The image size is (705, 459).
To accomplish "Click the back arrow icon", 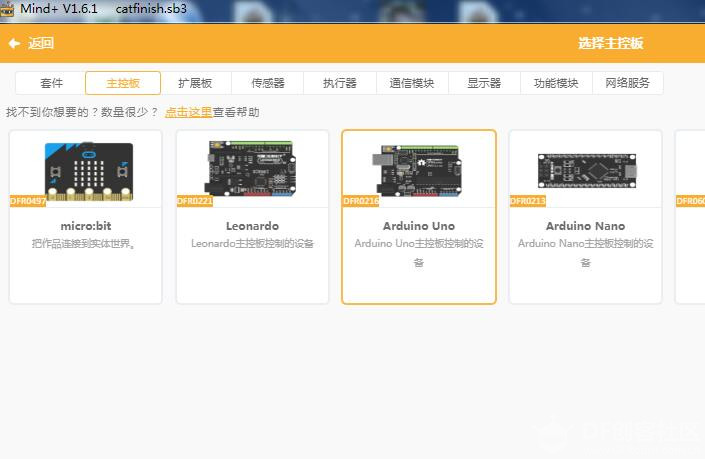I will [14, 43].
